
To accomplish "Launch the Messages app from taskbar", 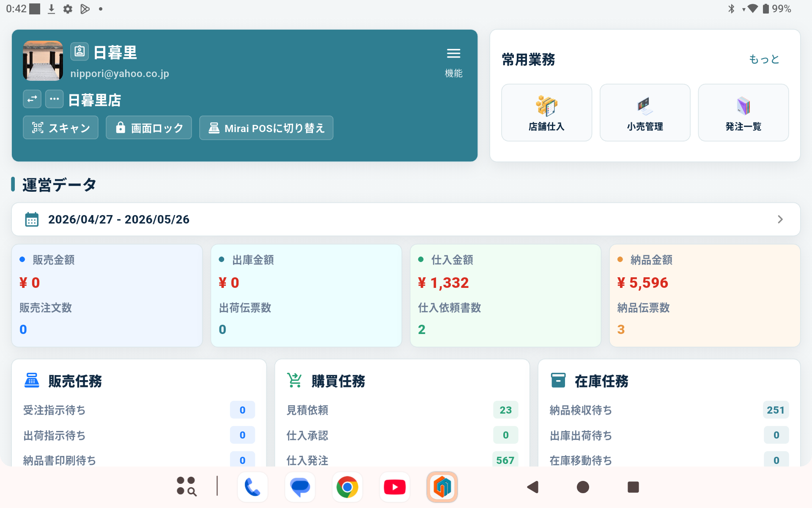I will 300,487.
